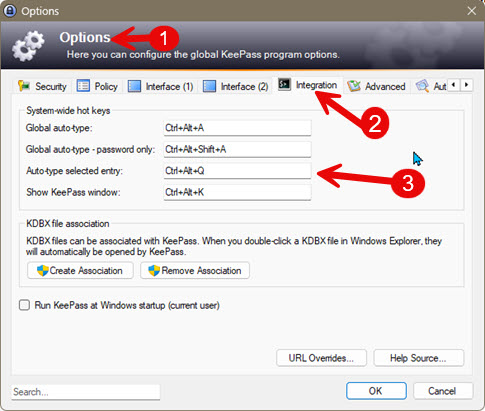
Task: Select the Integration tab
Action: pyautogui.click(x=308, y=85)
